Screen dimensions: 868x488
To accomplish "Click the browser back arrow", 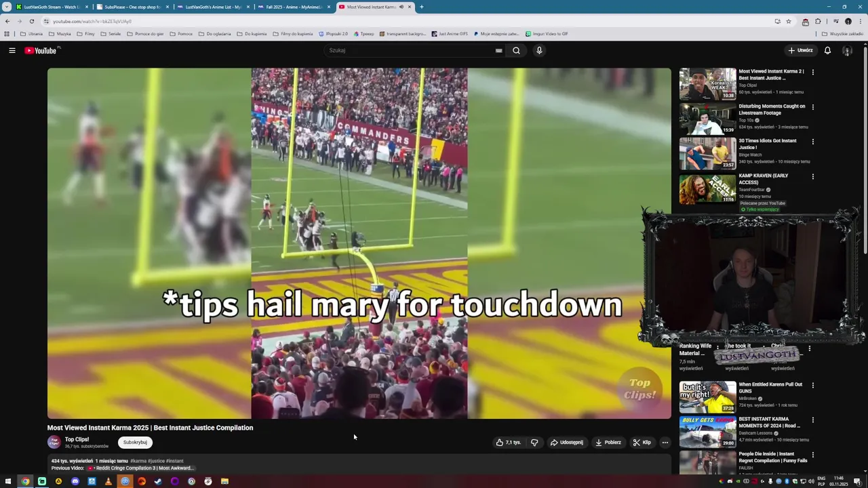I will (7, 21).
